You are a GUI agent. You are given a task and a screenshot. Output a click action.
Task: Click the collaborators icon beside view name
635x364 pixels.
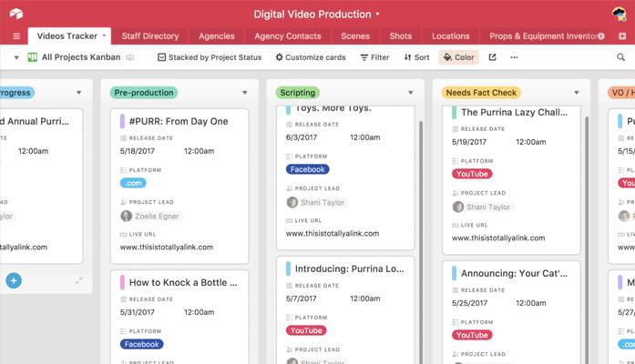[x=129, y=57]
